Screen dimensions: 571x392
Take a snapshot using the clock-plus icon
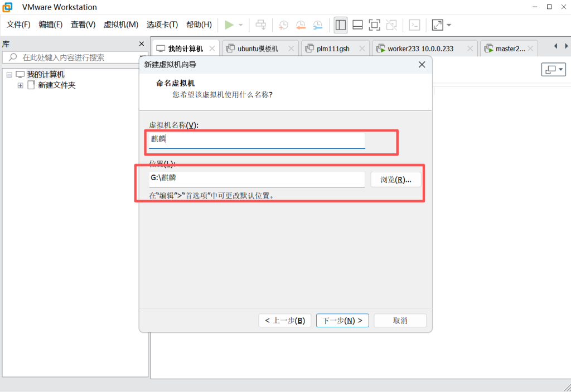(284, 25)
